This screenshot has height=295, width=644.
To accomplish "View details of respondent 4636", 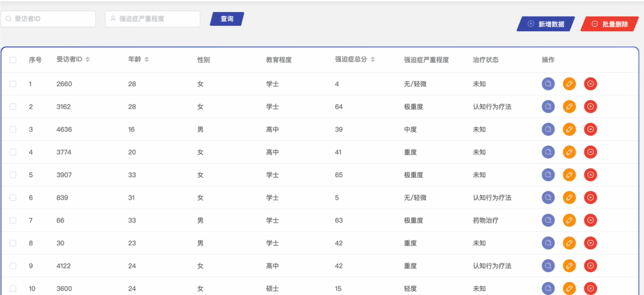I will [548, 129].
